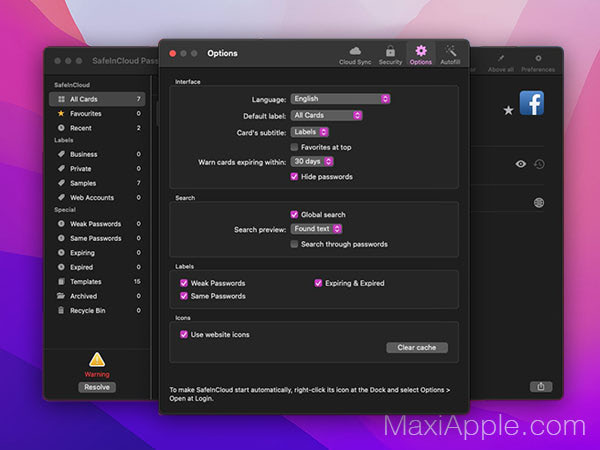Click the Archived box icon
Image resolution: width=600 pixels, height=450 pixels.
[x=61, y=296]
